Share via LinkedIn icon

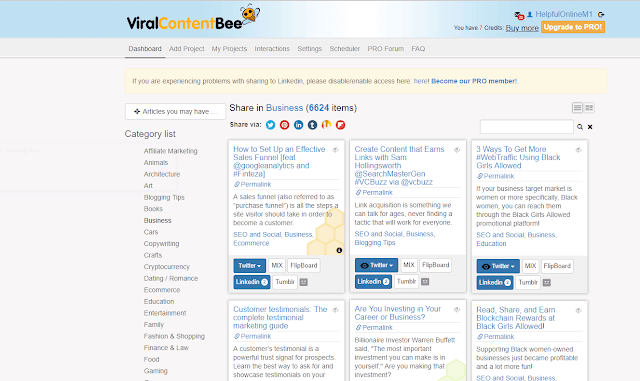coord(298,125)
